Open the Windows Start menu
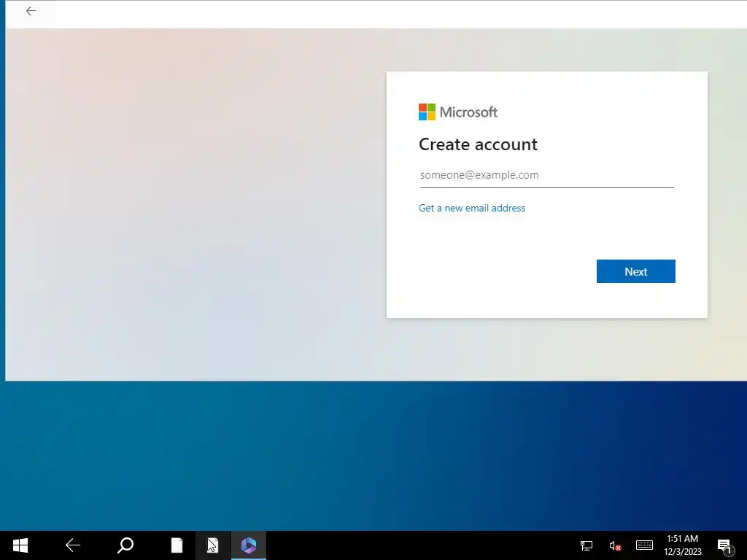Screen dimensions: 747x560 coord(20,545)
